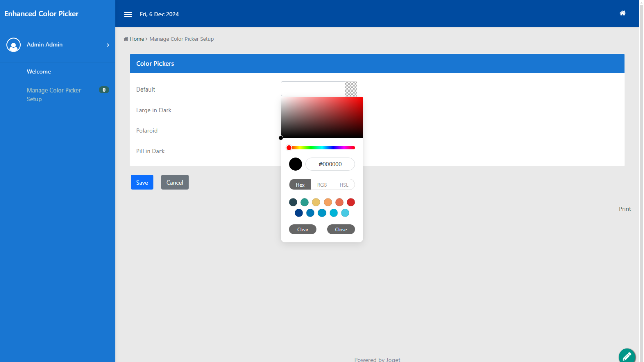Switch color format to RGB

point(322,185)
